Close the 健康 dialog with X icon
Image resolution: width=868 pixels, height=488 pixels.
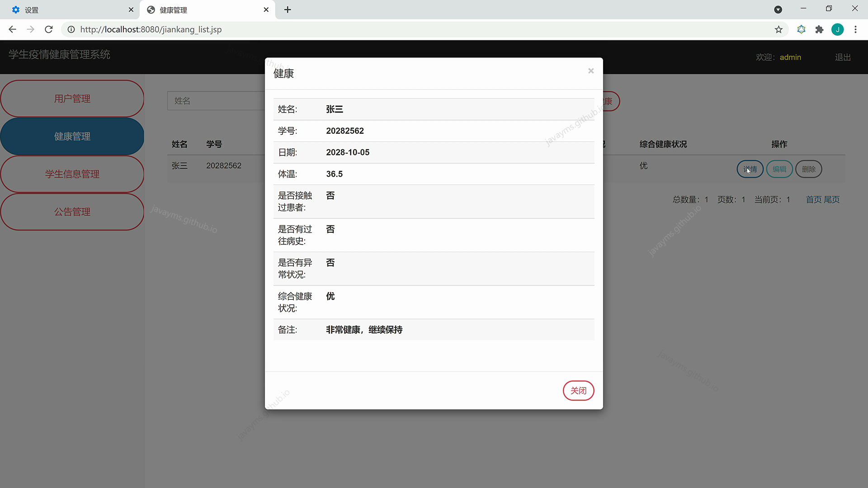[x=590, y=71]
